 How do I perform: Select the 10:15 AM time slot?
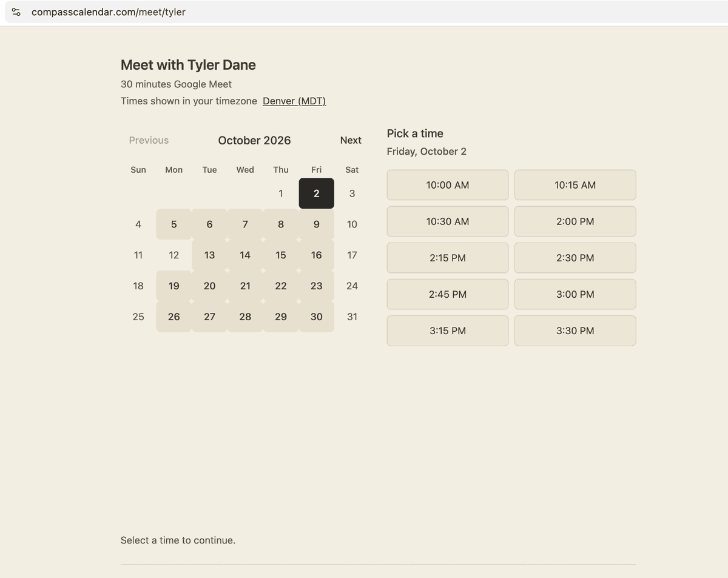(x=575, y=185)
